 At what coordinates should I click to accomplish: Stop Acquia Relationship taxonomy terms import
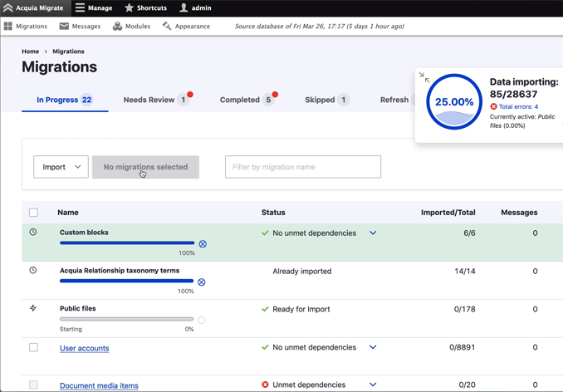[202, 282]
